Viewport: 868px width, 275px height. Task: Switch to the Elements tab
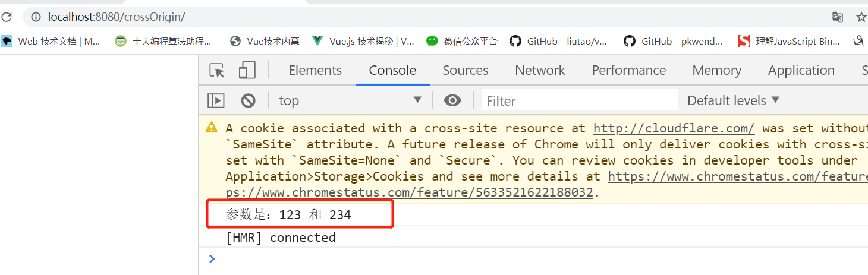315,70
